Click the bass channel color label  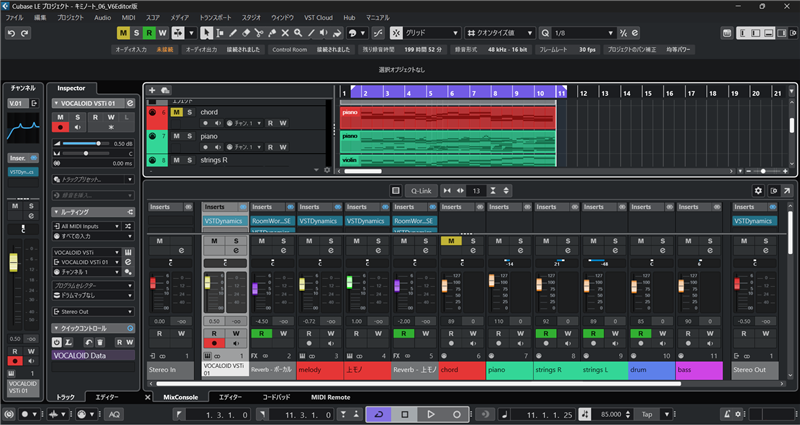699,370
